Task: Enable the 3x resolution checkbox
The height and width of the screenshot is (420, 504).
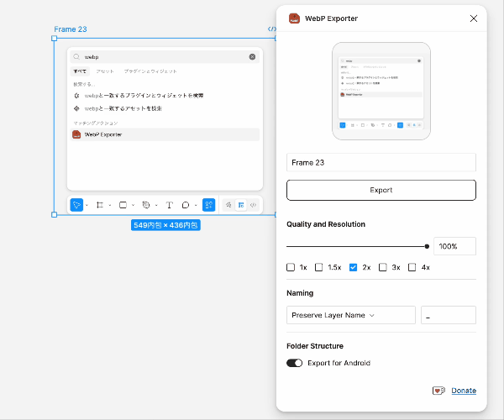Action: pyautogui.click(x=383, y=267)
